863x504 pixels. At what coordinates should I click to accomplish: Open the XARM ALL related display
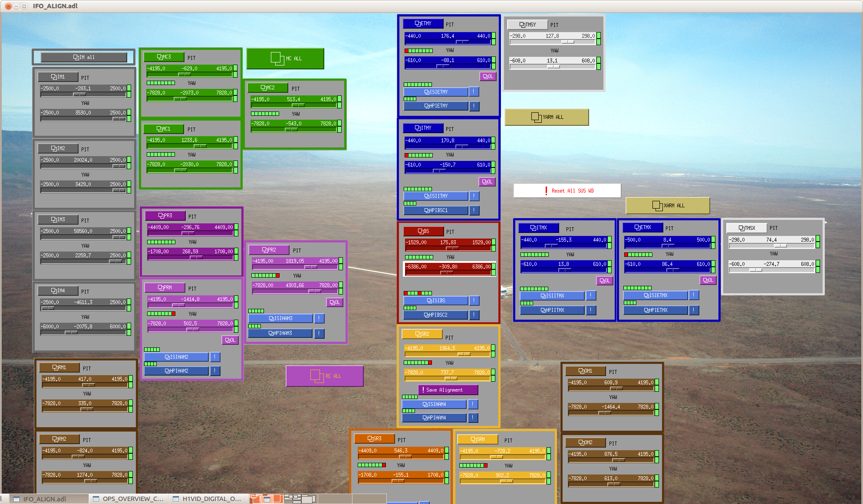(668, 206)
